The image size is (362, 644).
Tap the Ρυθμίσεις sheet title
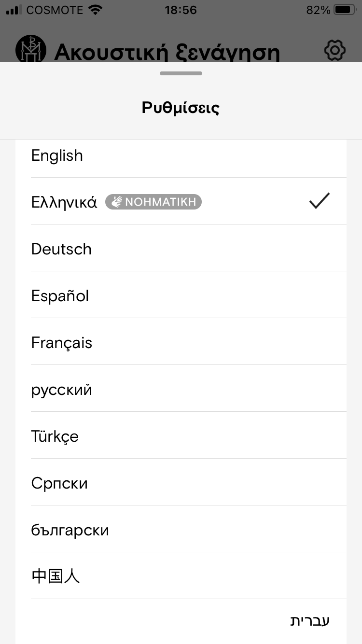click(181, 108)
